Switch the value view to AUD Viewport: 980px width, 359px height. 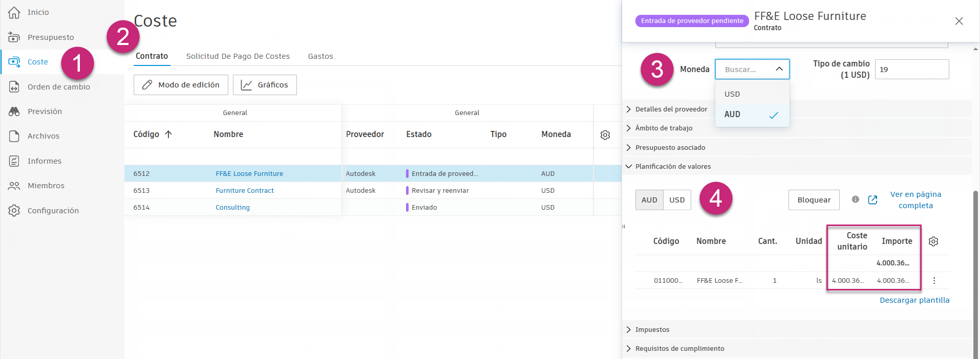(649, 200)
